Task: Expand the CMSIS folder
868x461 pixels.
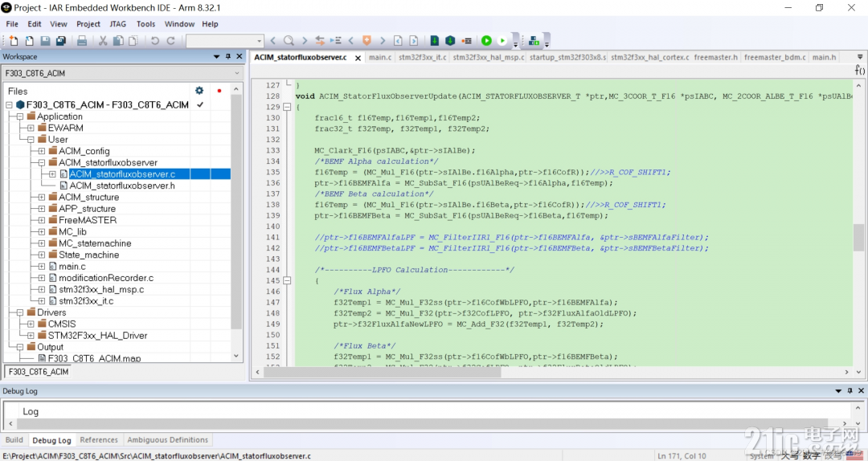Action: click(31, 324)
